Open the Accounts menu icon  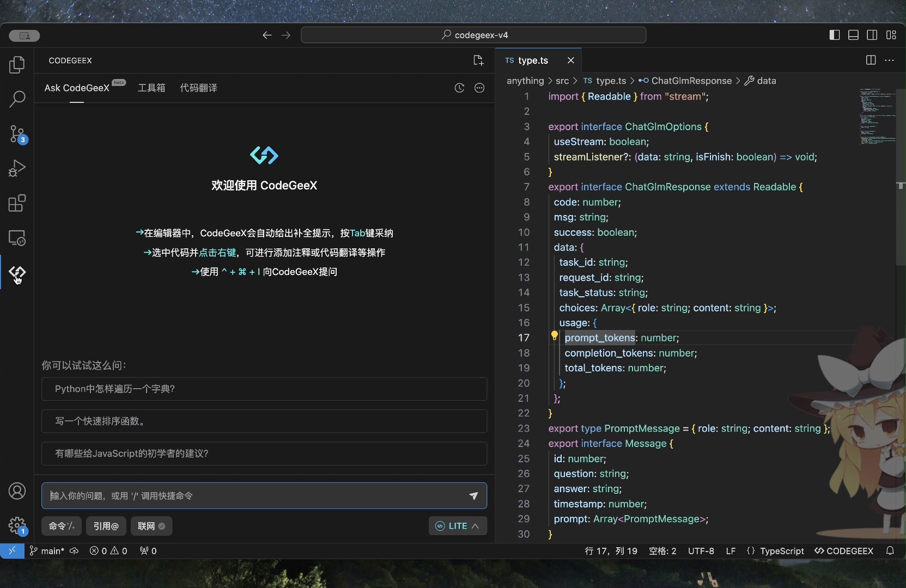[x=17, y=491]
